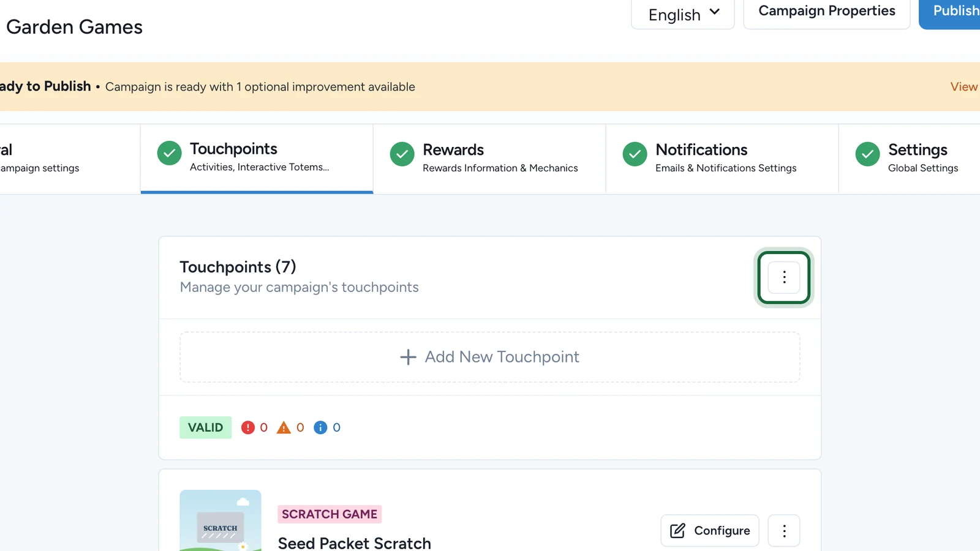Viewport: 980px width, 551px height.
Task: Configure the Seed Packet Scratch touchpoint
Action: click(x=710, y=530)
